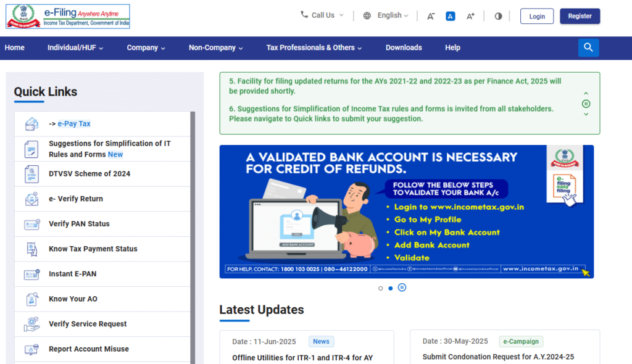The width and height of the screenshot is (632, 364).
Task: Click the Date : 30-May-2025 text
Action: [x=455, y=341]
